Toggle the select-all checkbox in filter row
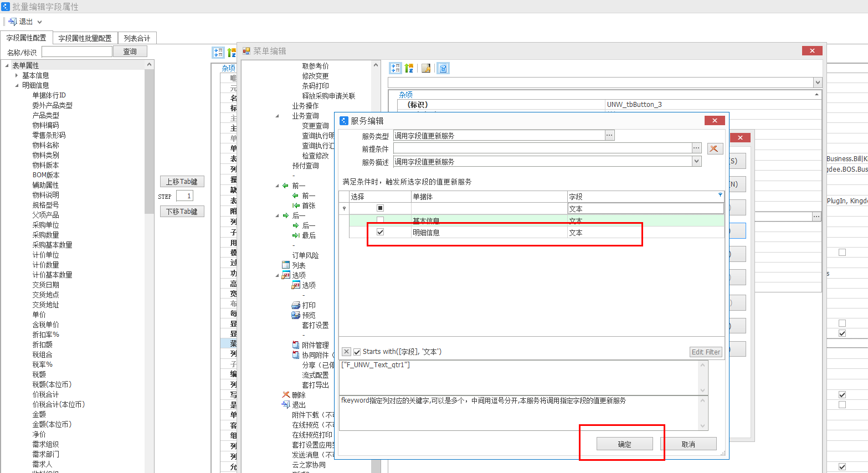868x473 pixels. click(380, 208)
